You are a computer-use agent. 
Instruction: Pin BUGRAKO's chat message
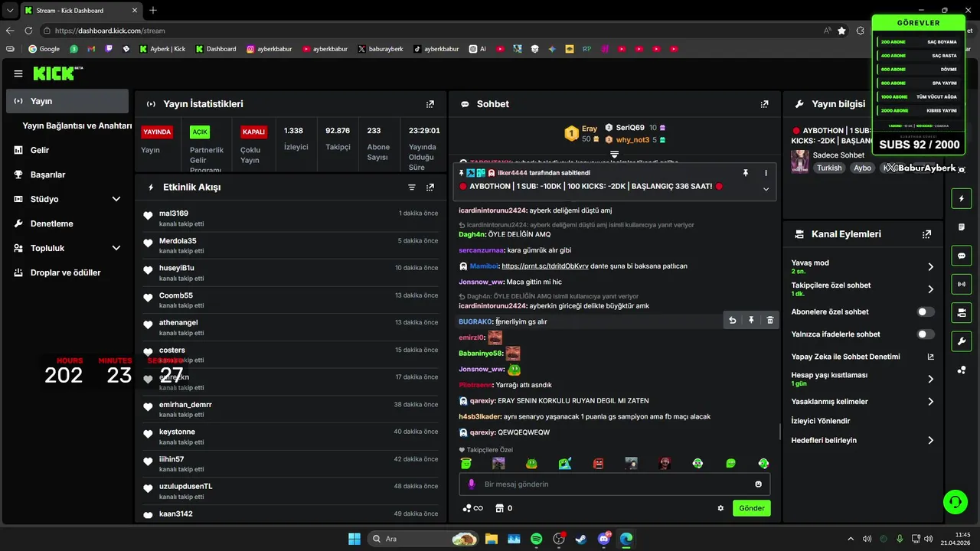tap(751, 321)
